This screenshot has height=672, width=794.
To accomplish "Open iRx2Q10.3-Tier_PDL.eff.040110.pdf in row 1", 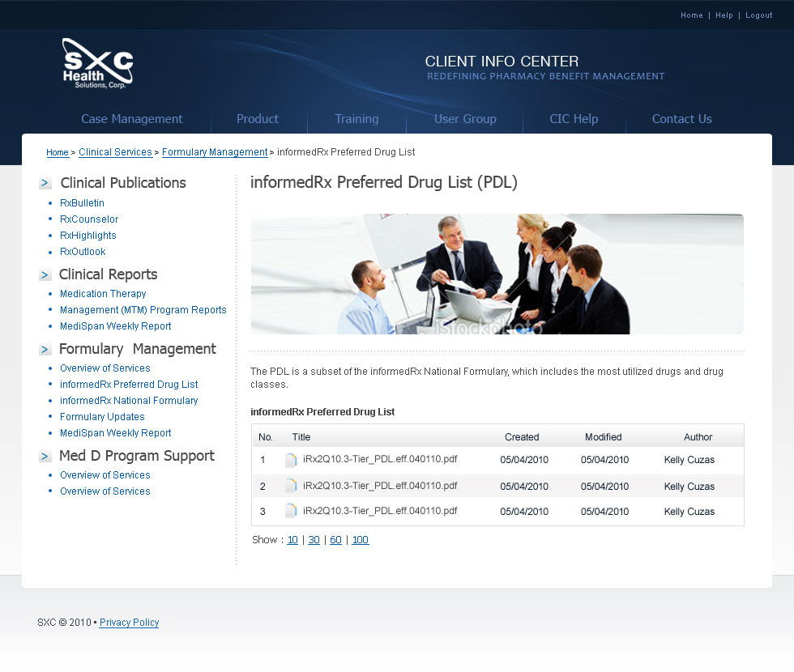I will point(380,459).
